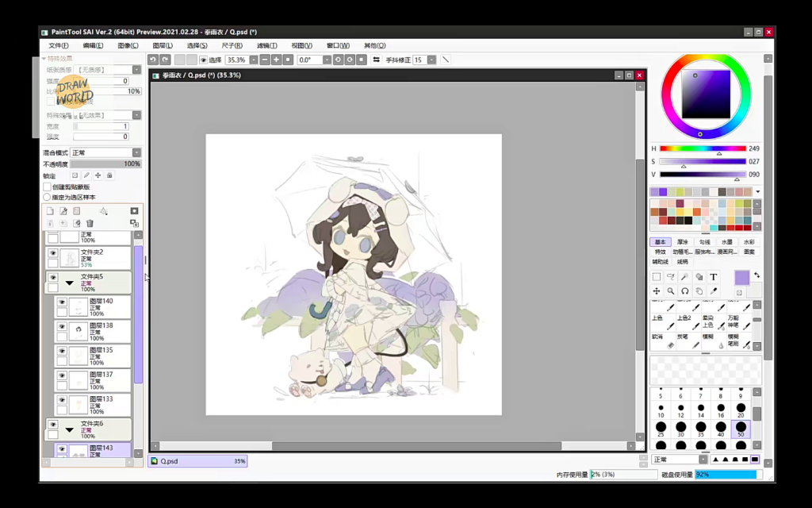
Task: Pick the Magic Wand tool
Action: coord(685,277)
